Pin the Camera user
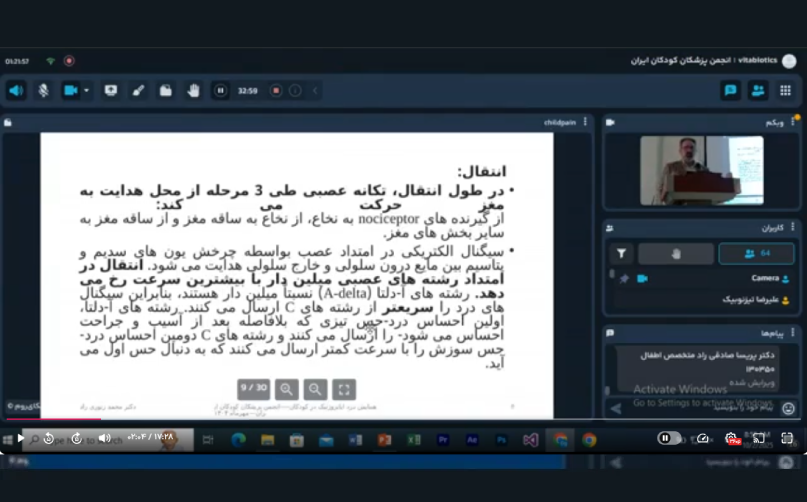Image resolution: width=807 pixels, height=502 pixels. click(x=624, y=279)
